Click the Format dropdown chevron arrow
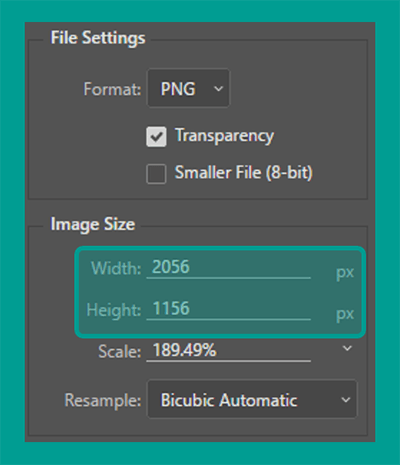The height and width of the screenshot is (465, 400). pos(218,89)
